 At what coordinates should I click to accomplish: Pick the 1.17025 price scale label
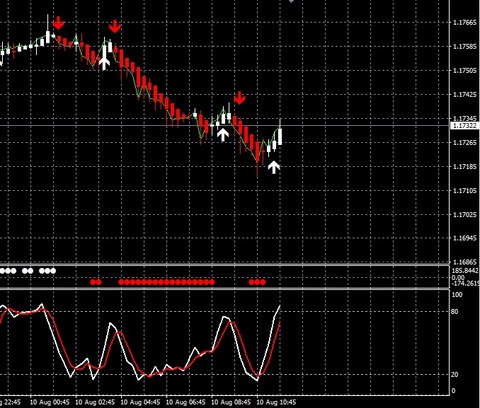465,214
